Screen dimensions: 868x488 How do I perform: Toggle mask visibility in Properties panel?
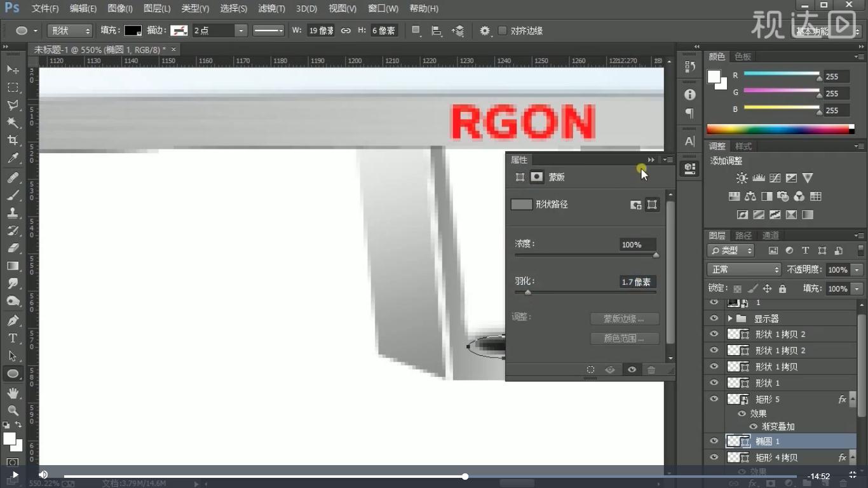pos(632,370)
